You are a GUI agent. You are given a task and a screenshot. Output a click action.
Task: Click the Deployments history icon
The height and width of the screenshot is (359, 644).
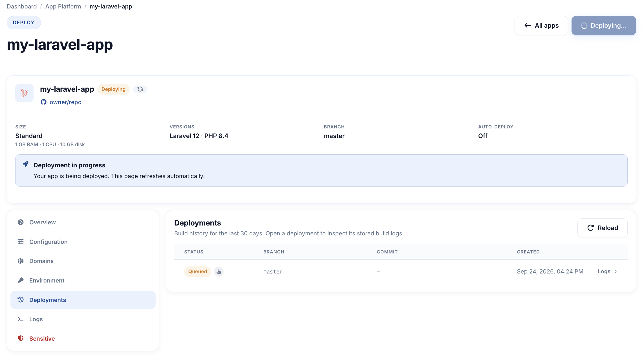pos(21,300)
